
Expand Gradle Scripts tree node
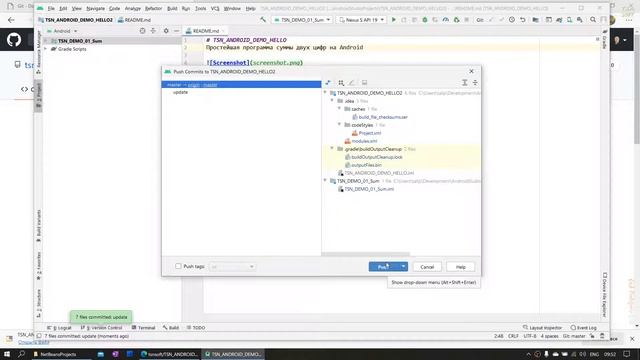point(45,49)
